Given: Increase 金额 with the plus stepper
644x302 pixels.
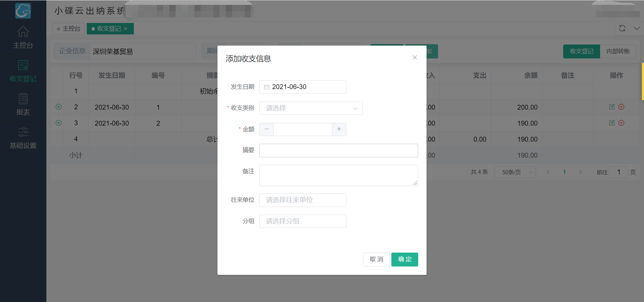Looking at the screenshot, I should coord(339,129).
